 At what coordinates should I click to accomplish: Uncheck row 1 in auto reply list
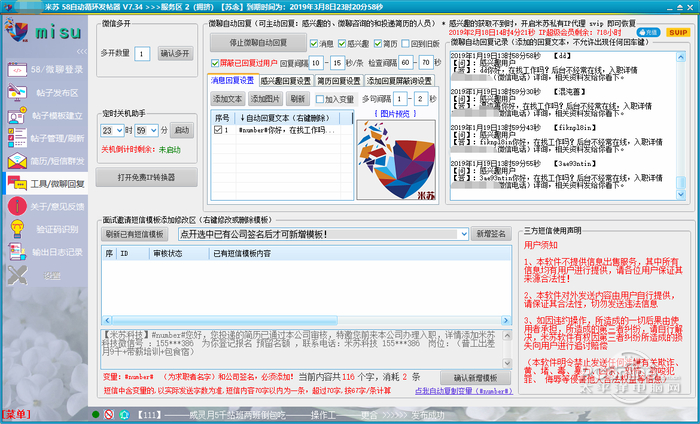click(x=218, y=130)
